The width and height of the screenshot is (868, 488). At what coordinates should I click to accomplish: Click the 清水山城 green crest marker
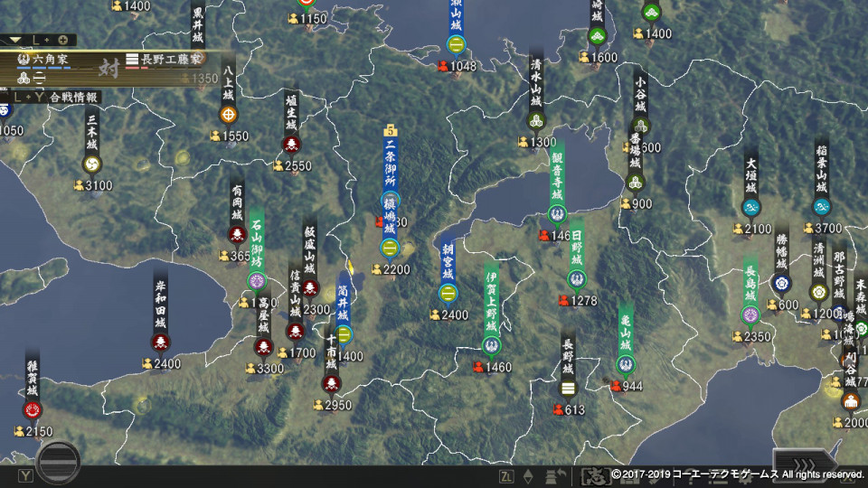535,120
